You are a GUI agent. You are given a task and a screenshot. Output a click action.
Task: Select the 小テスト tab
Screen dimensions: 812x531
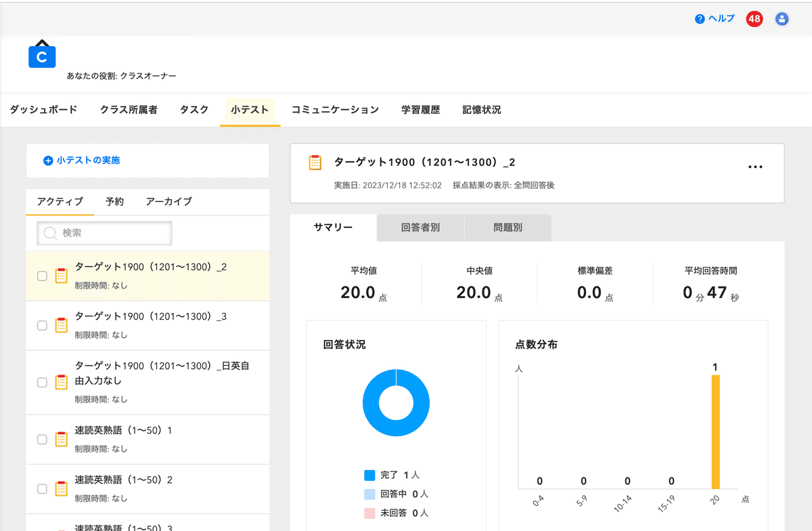[250, 110]
